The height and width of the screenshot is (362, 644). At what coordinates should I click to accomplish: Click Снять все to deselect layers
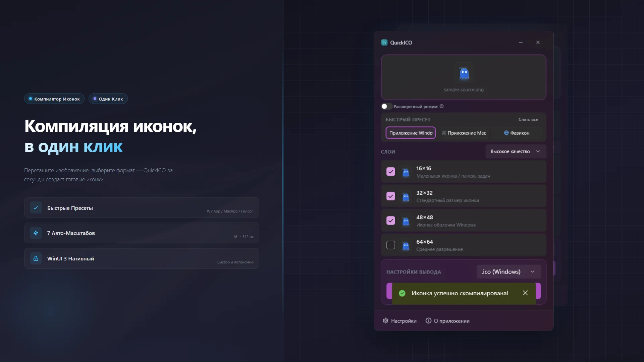[528, 119]
